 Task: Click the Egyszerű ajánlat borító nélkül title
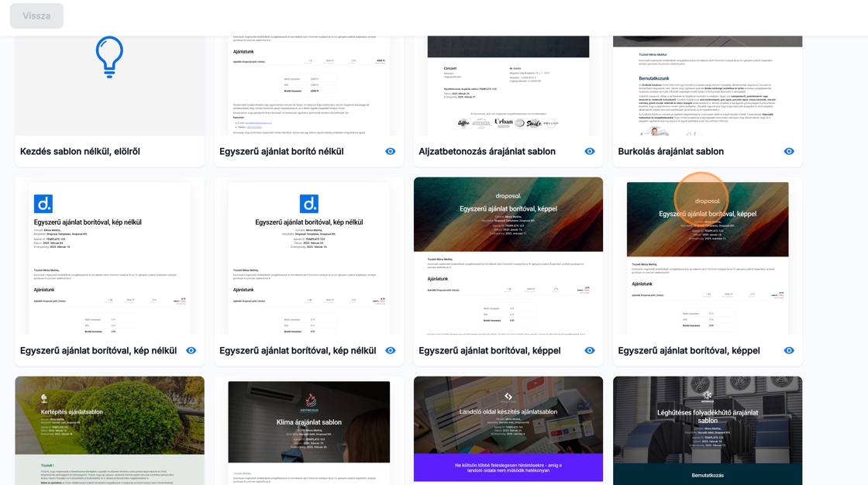(x=281, y=151)
